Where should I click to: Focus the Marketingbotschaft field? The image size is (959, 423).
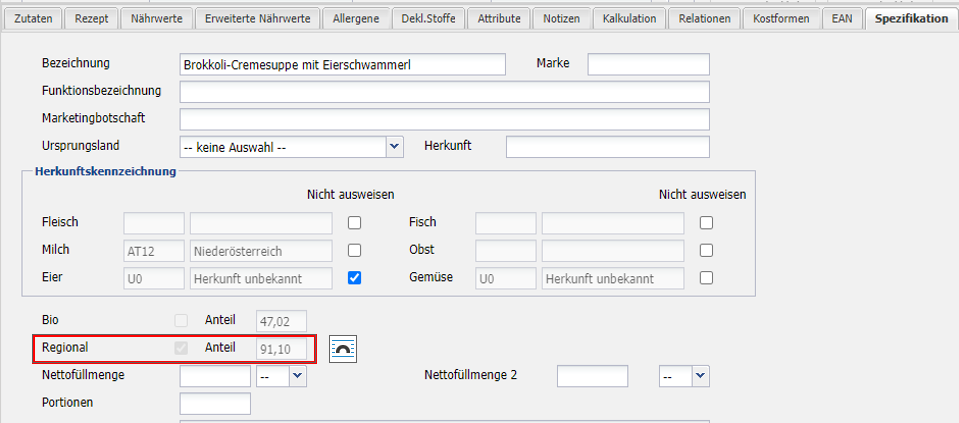444,120
